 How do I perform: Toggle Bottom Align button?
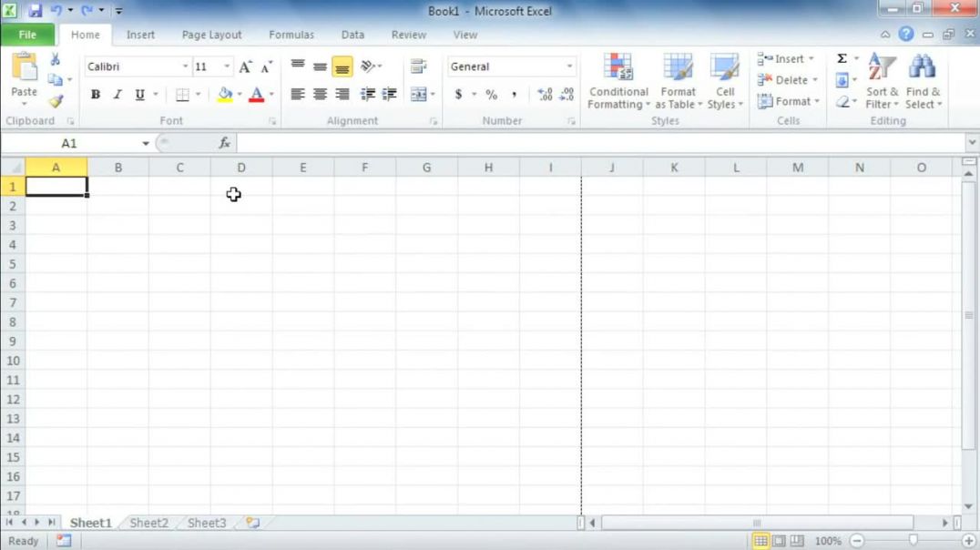(342, 66)
